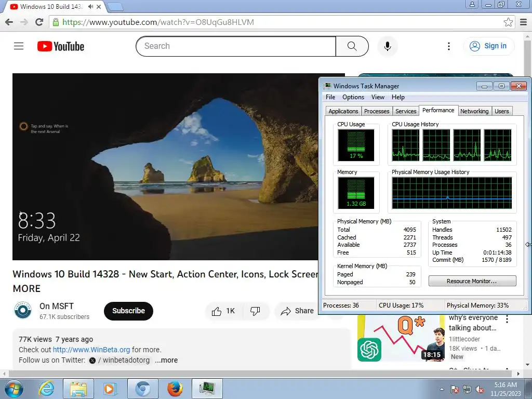This screenshot has width=532, height=399.
Task: Click the On MSFT channel name
Action: coord(56,306)
